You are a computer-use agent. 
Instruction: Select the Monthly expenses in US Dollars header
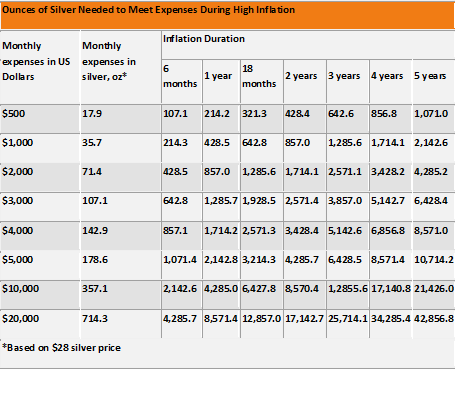(36, 61)
